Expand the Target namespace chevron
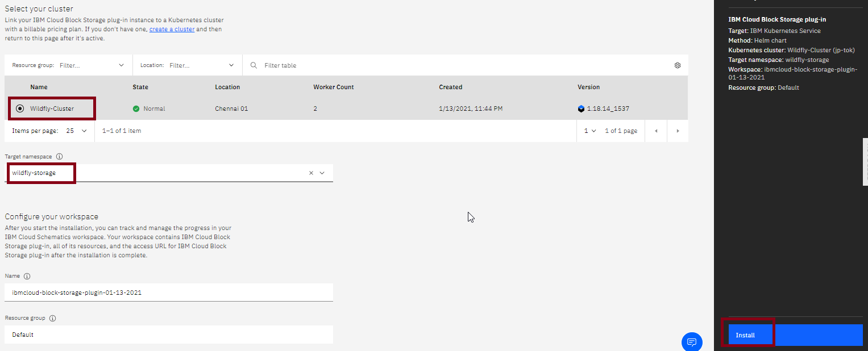Viewport: 868px width, 351px height. pos(322,173)
